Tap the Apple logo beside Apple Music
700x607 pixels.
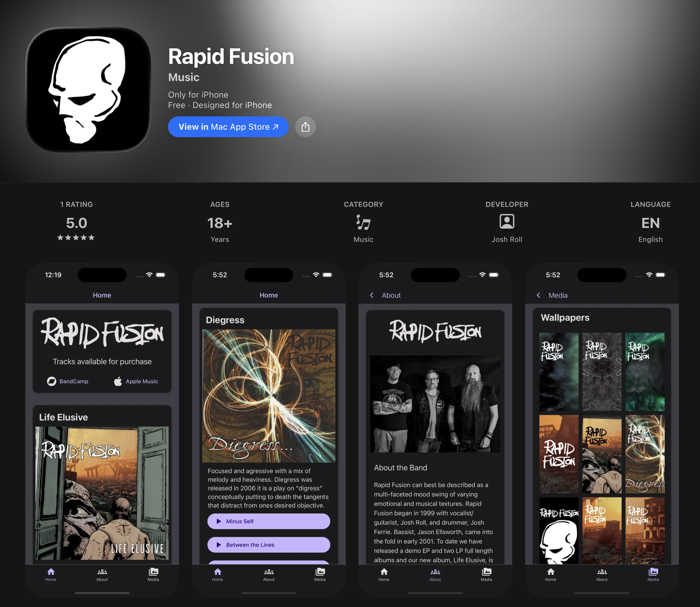point(117,381)
